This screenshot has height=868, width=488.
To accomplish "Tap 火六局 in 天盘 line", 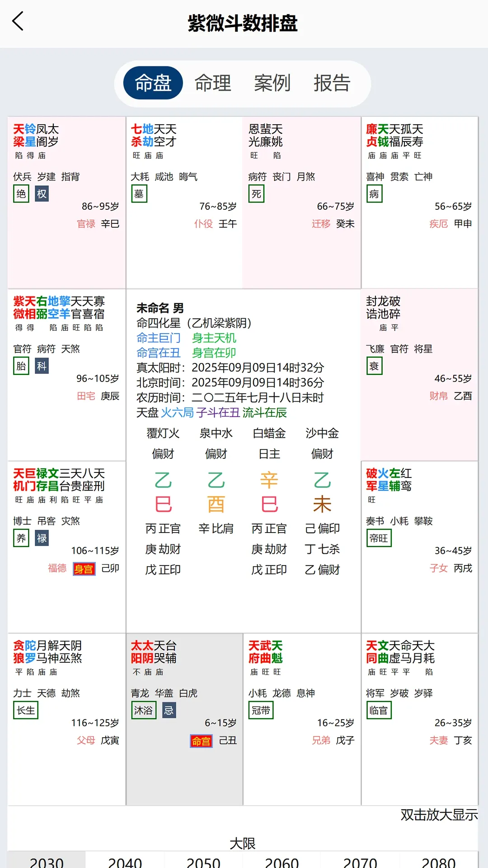I will [x=178, y=412].
